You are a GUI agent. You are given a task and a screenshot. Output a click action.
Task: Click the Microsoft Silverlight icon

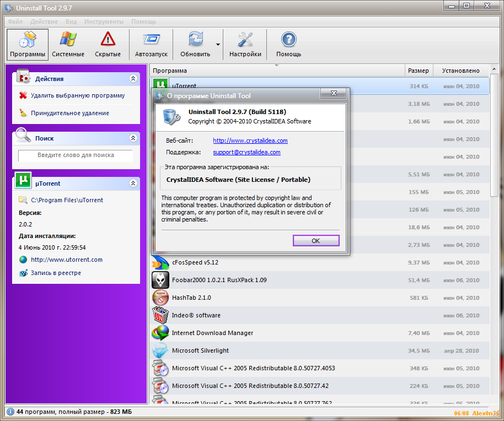[160, 350]
